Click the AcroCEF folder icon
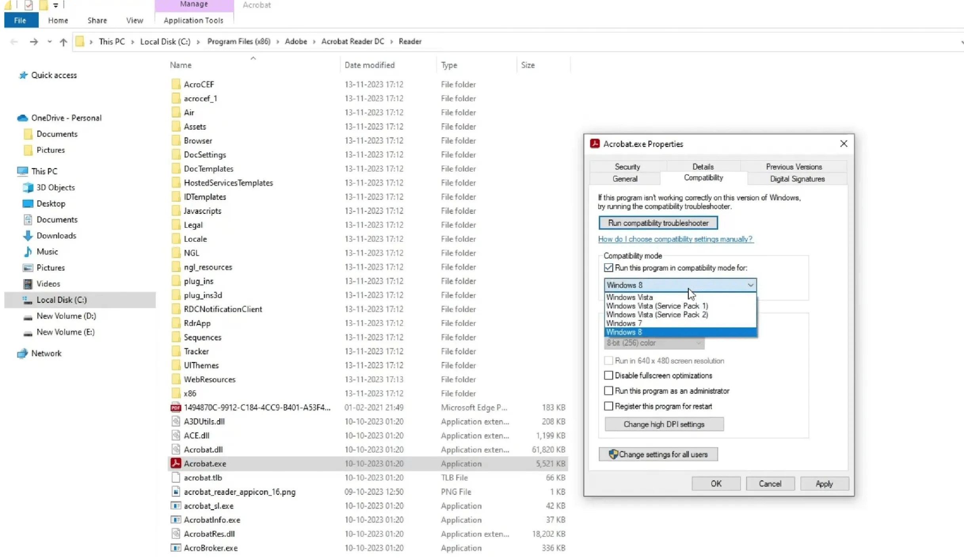 [x=176, y=84]
